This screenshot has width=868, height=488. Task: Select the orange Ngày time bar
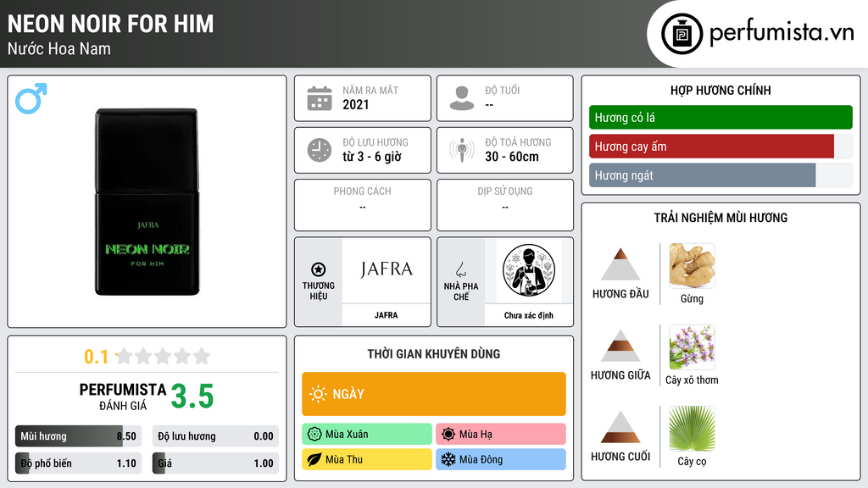point(434,394)
